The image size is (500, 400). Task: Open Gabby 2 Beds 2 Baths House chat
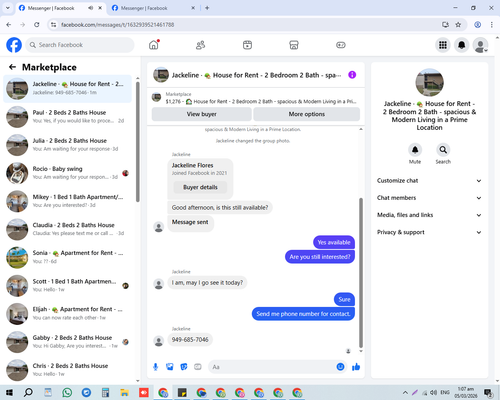pos(68,342)
